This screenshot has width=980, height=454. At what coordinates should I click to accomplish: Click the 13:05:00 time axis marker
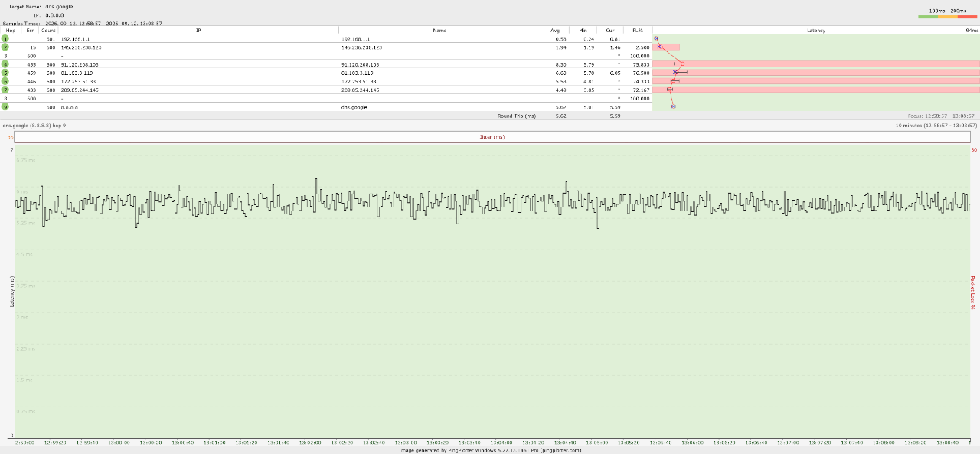tap(596, 443)
